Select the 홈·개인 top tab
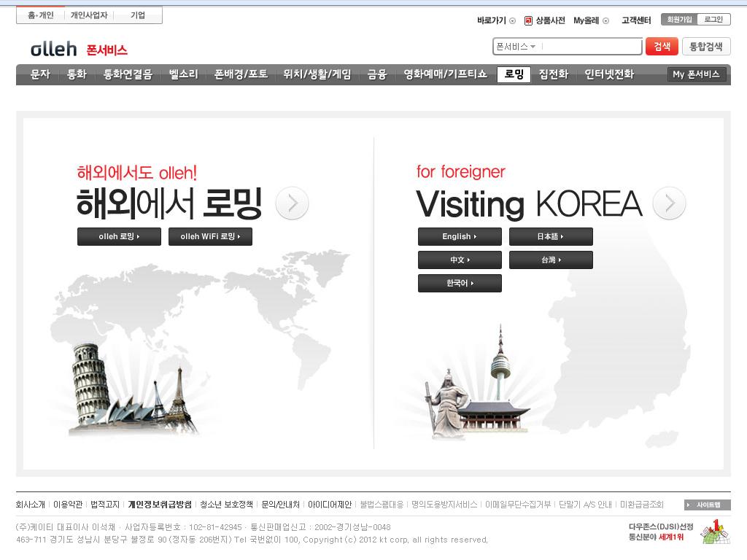 coord(41,15)
